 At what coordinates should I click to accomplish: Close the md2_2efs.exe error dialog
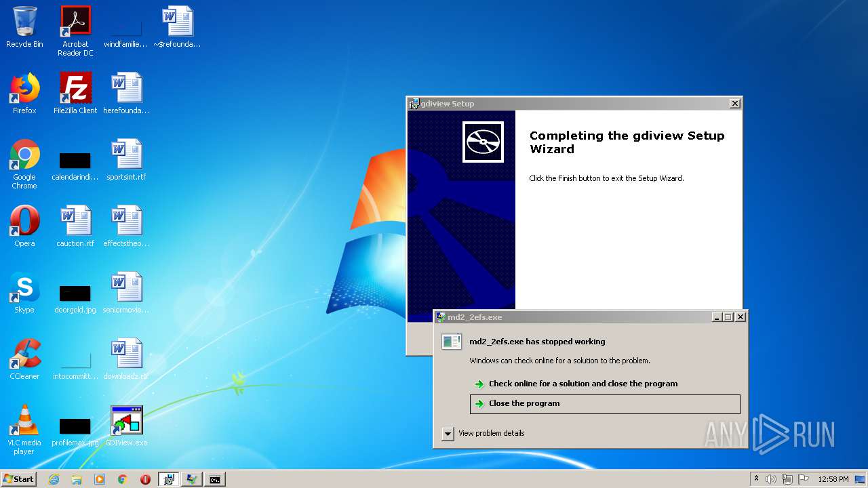(x=740, y=317)
